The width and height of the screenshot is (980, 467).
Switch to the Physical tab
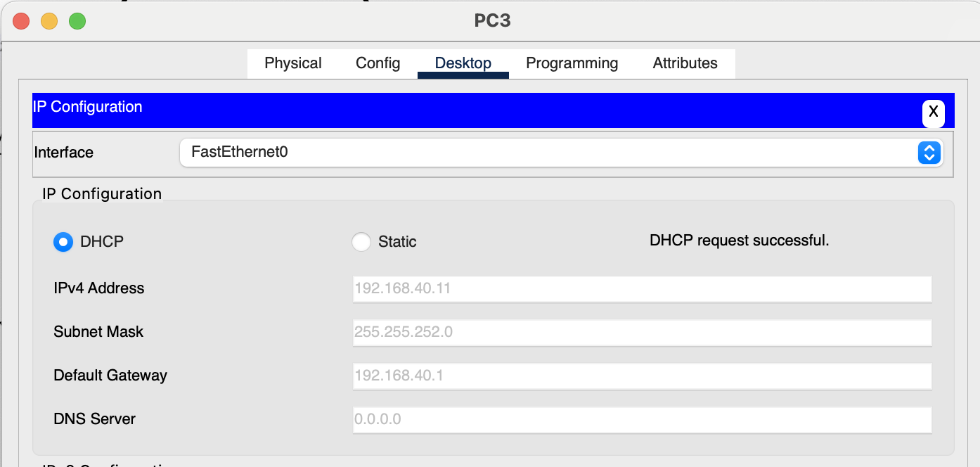tap(293, 63)
